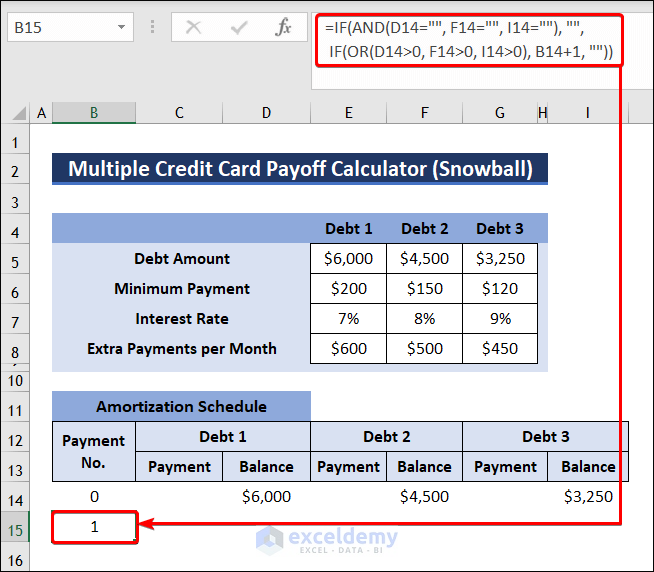Click the Minimum Payment label
The width and height of the screenshot is (654, 572).
coord(181,289)
